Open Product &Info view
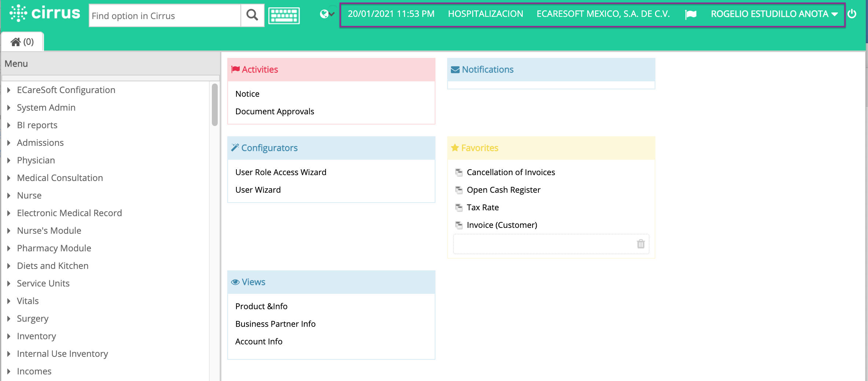 pyautogui.click(x=261, y=306)
